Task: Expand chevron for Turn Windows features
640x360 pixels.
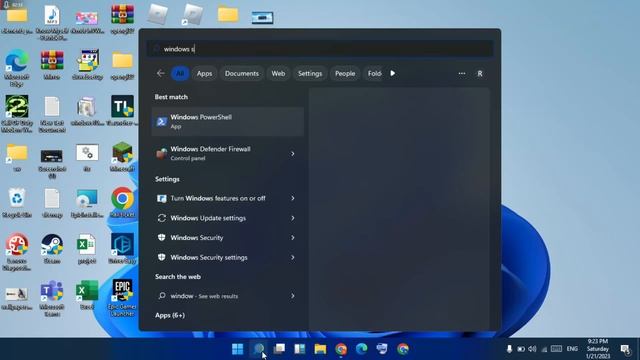Action: [x=293, y=198]
